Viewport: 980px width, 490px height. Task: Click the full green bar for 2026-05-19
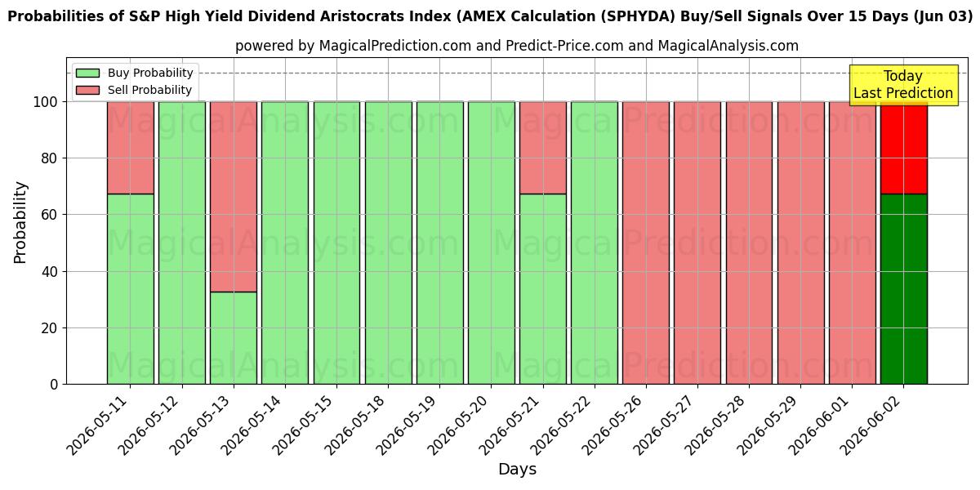pyautogui.click(x=439, y=243)
